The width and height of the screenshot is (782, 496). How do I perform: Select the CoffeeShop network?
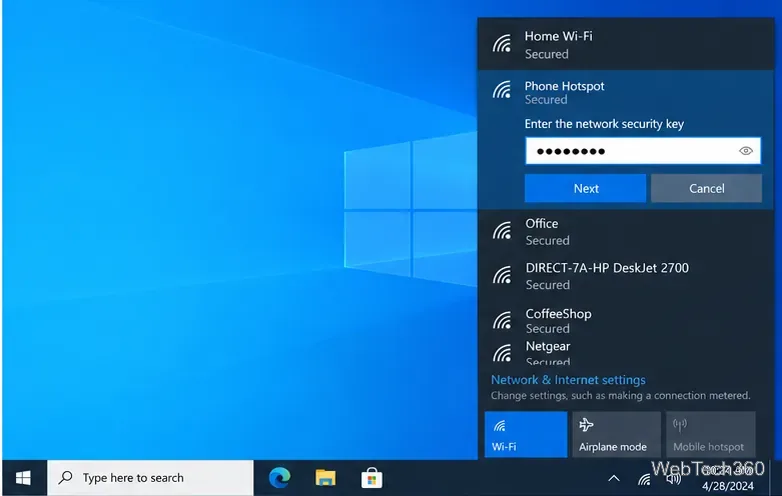pos(626,320)
